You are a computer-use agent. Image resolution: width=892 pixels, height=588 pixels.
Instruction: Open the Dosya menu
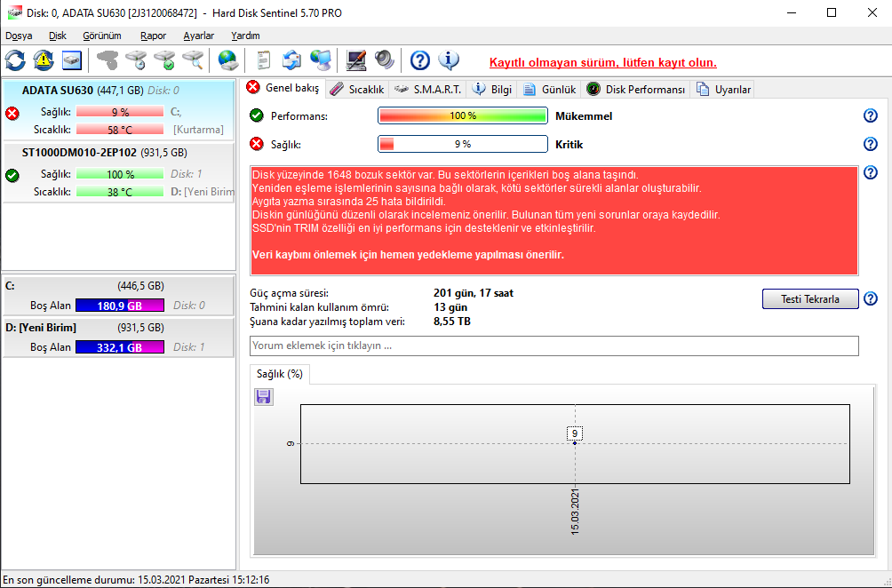coord(19,36)
